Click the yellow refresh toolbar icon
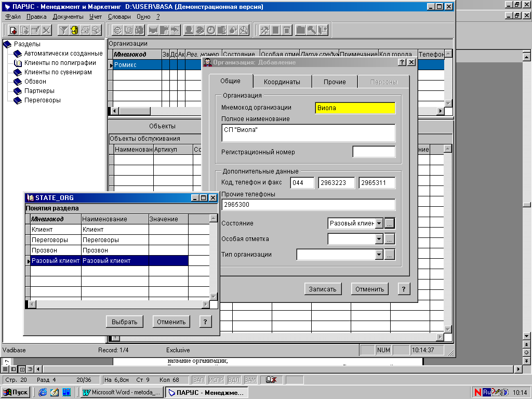The height and width of the screenshot is (399, 532). tap(74, 31)
